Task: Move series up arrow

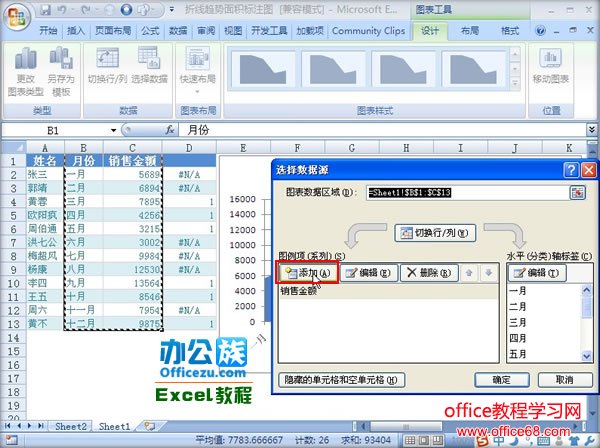Action: pos(469,273)
